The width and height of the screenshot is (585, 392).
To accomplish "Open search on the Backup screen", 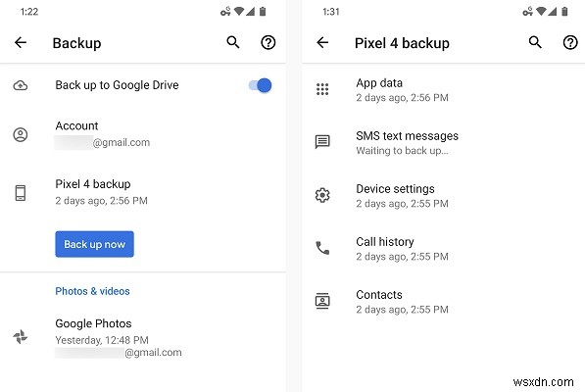I will 233,42.
